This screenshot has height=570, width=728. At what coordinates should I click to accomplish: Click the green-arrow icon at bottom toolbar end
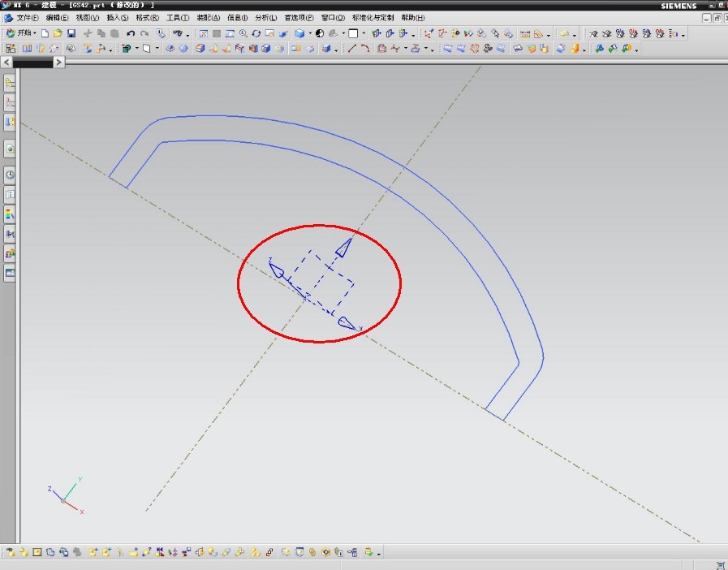click(x=368, y=552)
